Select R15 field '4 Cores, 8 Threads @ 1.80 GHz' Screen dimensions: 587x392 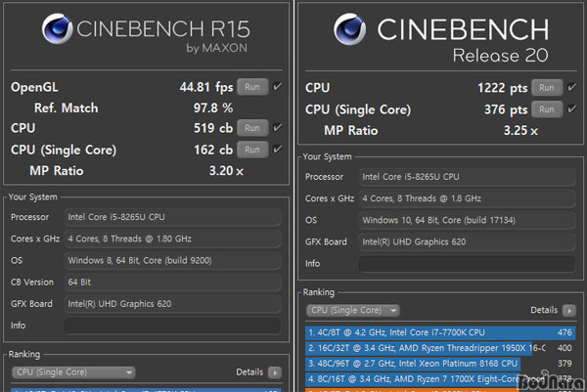tap(172, 239)
